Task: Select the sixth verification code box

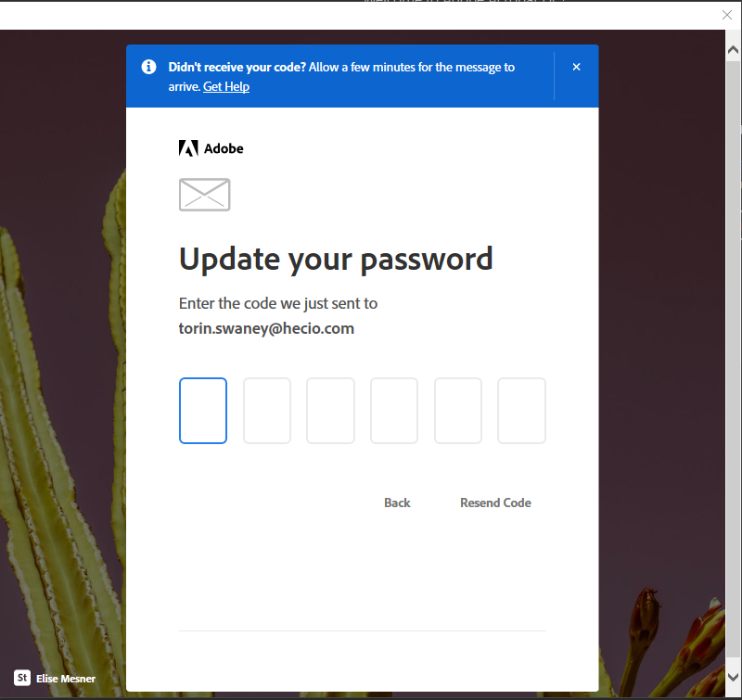Action: (x=521, y=411)
